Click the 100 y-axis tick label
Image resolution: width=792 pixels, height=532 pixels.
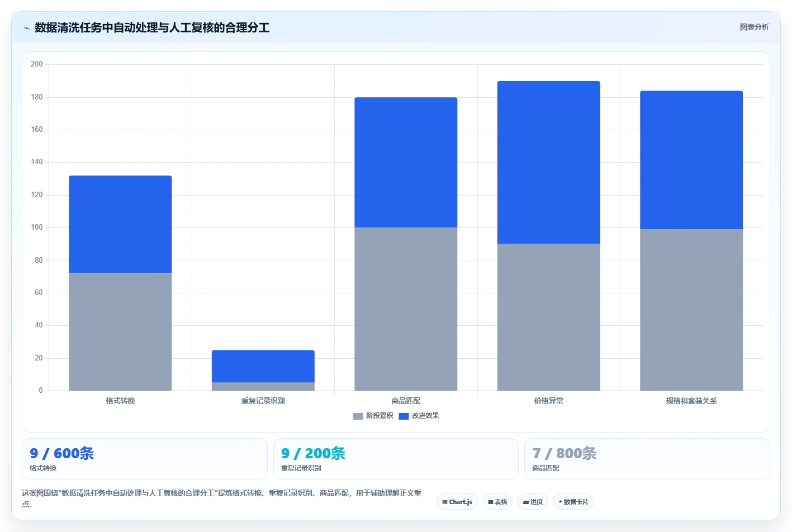click(x=37, y=227)
